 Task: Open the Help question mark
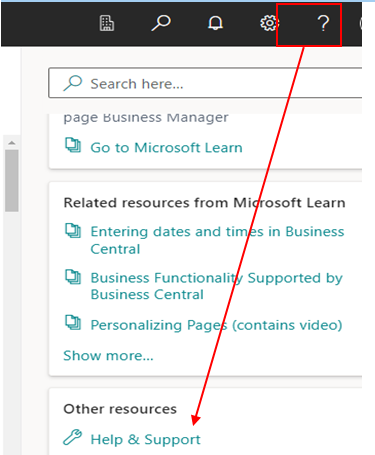(323, 24)
